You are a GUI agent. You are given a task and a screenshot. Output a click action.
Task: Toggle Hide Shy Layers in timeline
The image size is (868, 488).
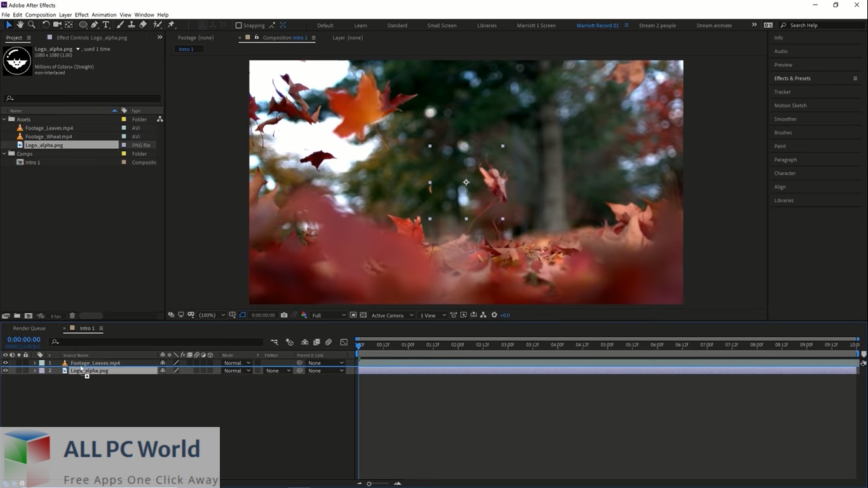(x=305, y=342)
